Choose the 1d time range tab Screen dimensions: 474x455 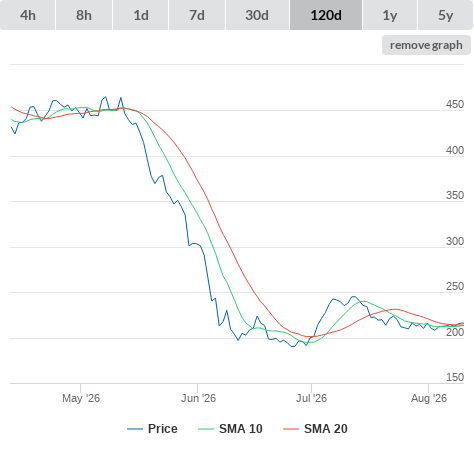pos(141,15)
